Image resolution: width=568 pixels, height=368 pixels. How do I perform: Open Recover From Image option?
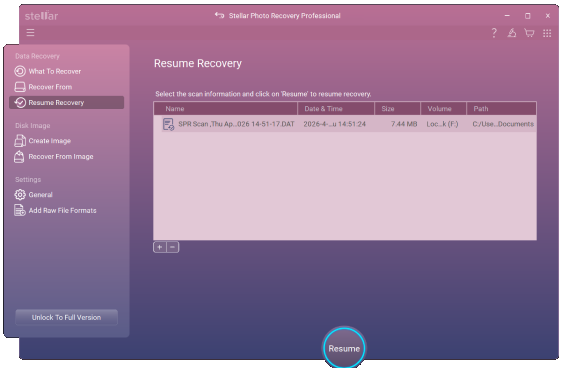(66, 156)
